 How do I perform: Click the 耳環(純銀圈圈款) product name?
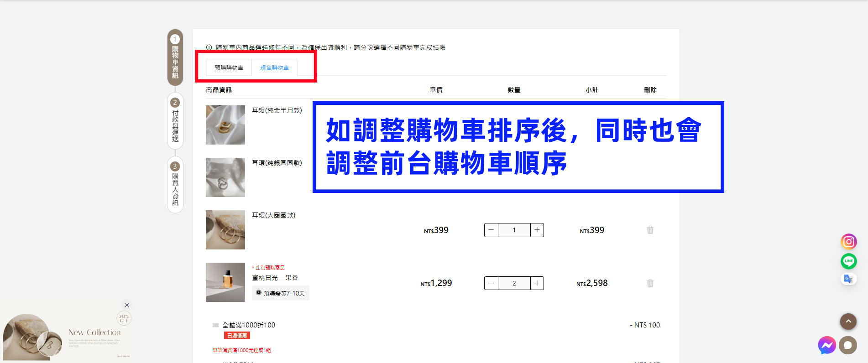point(277,163)
